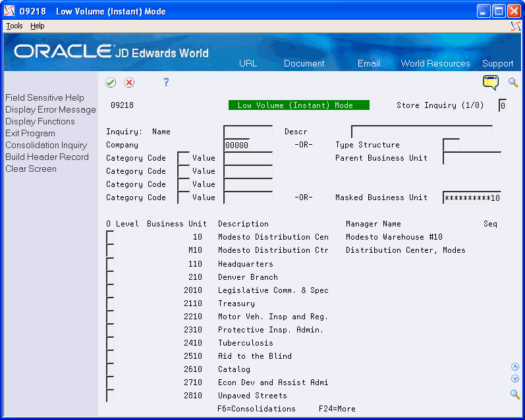Image resolution: width=525 pixels, height=420 pixels.
Task: Click option field for Motor Veh. Insp row
Action: pos(110,317)
